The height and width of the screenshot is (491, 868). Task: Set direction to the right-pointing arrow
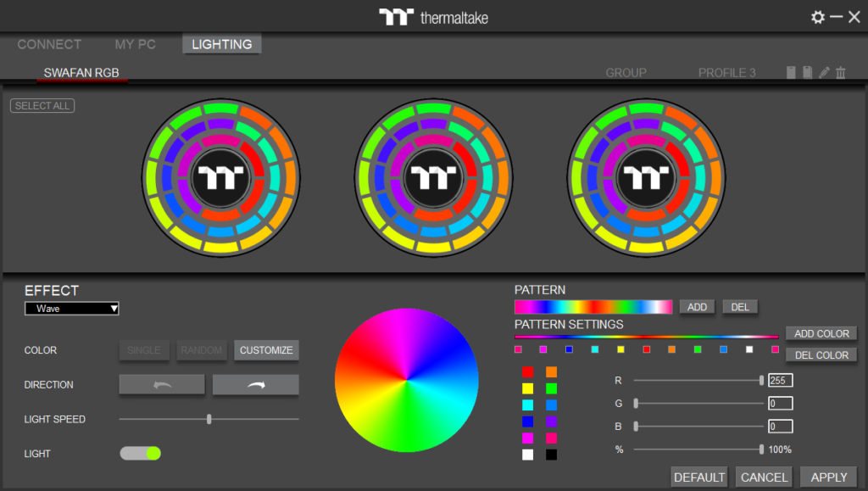click(x=256, y=385)
